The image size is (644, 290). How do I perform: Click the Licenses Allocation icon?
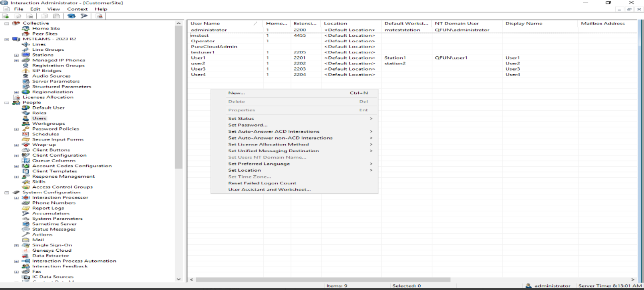coord(17,97)
